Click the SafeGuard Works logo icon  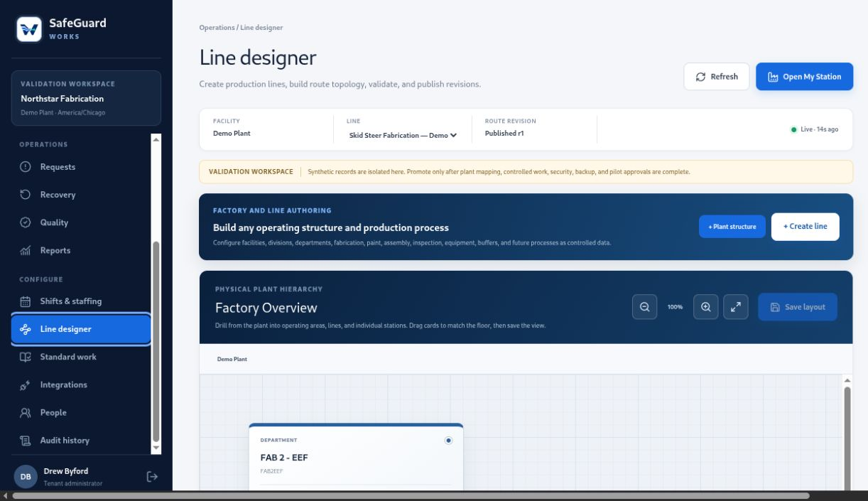pyautogui.click(x=29, y=29)
